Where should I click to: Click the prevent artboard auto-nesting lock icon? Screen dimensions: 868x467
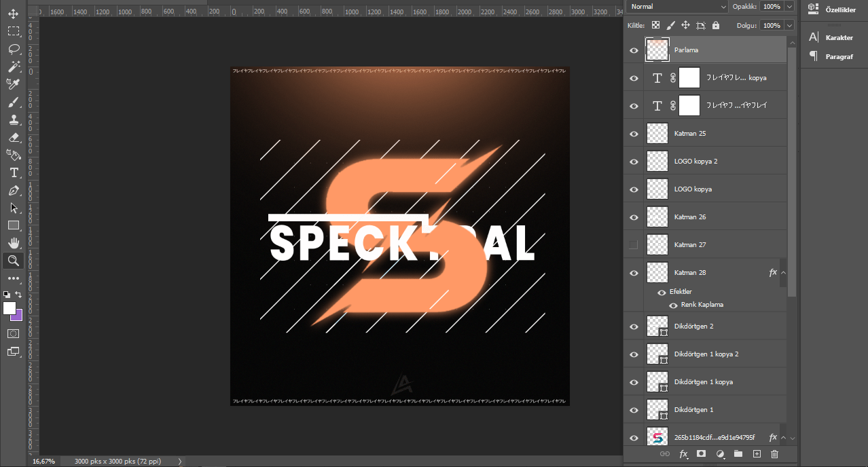[x=700, y=25]
